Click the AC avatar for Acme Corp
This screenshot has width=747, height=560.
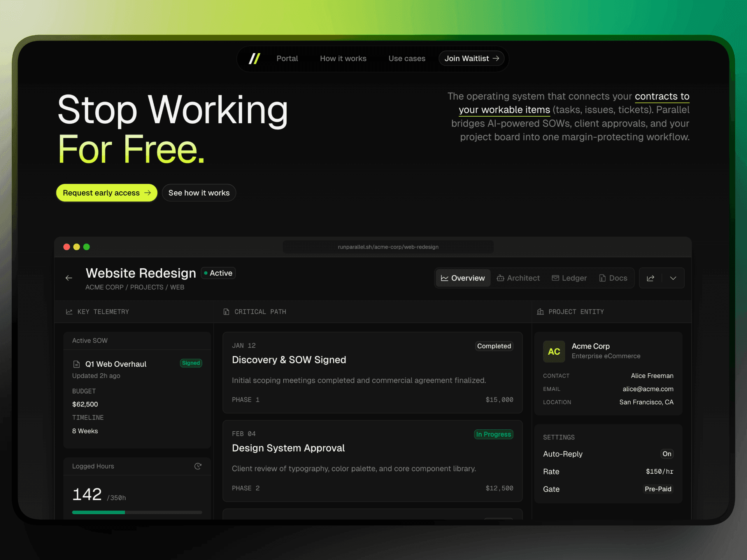coord(554,352)
